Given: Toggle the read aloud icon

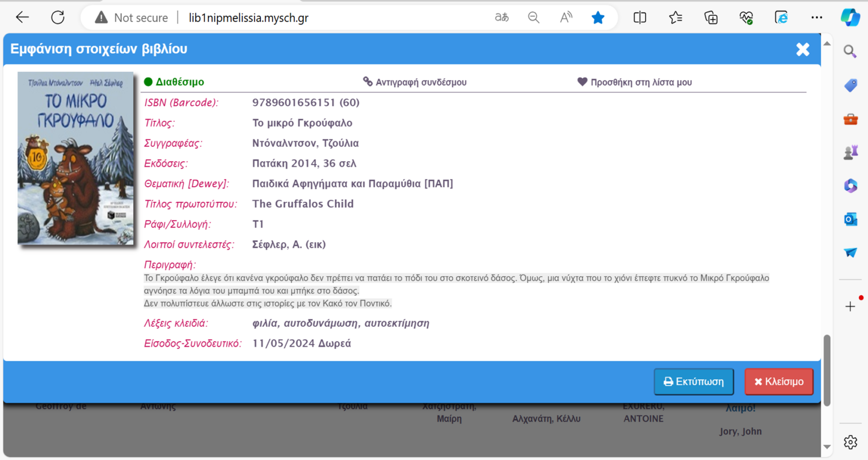Looking at the screenshot, I should [x=566, y=17].
